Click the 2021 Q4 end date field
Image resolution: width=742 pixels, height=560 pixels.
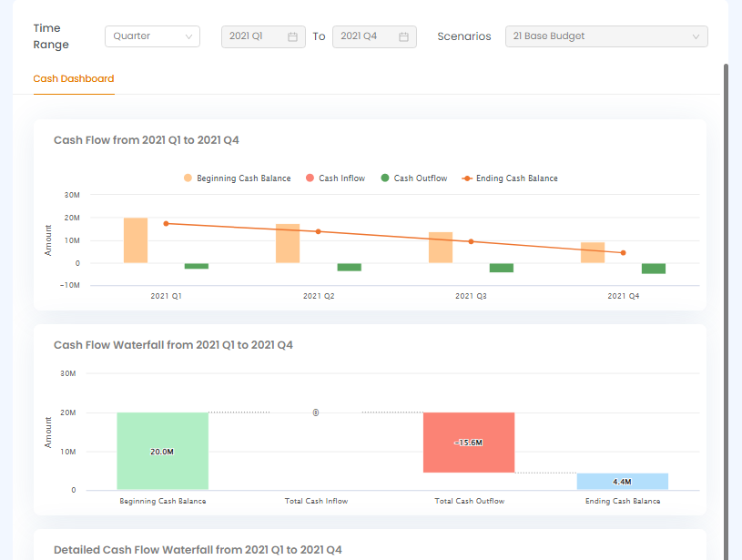(x=366, y=36)
